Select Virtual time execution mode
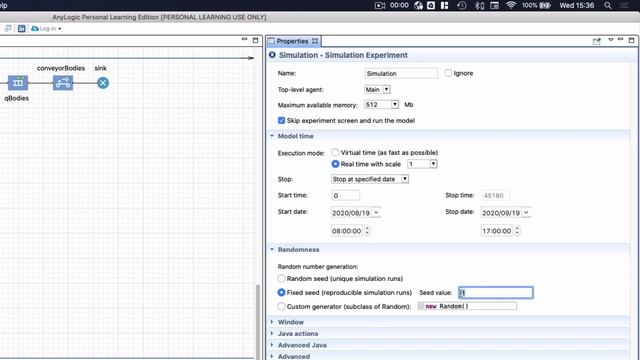 click(x=335, y=152)
